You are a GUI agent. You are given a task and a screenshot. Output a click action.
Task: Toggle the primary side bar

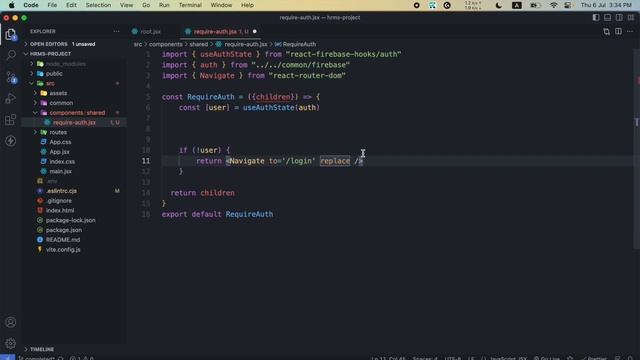(596, 18)
